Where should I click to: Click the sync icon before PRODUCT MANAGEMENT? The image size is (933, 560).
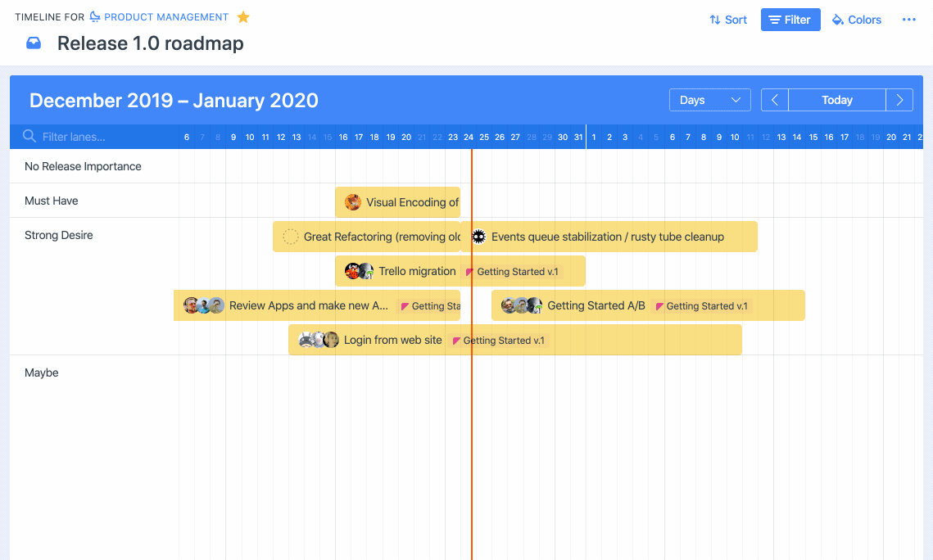(93, 16)
